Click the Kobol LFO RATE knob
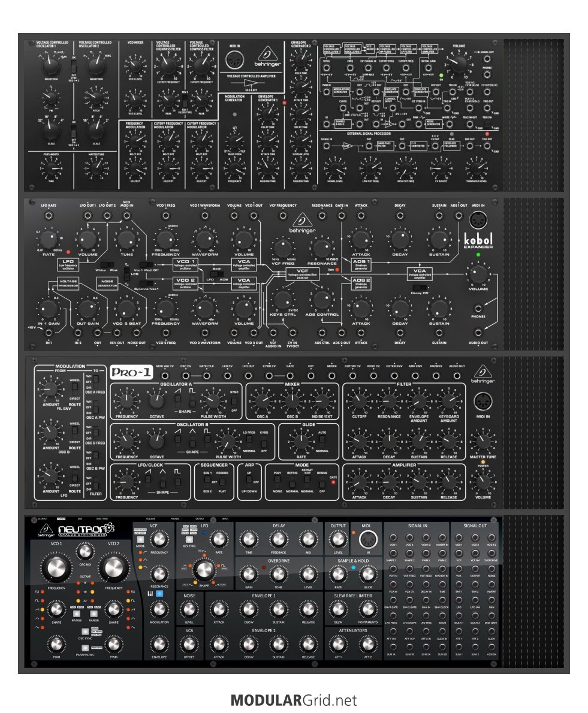Viewport: 588px width, 713px height. click(48, 239)
